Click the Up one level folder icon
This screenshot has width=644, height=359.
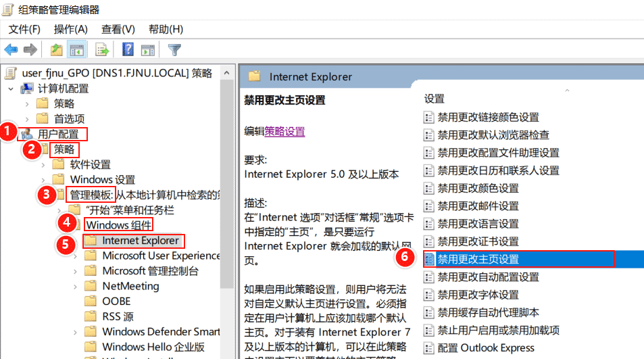point(56,50)
